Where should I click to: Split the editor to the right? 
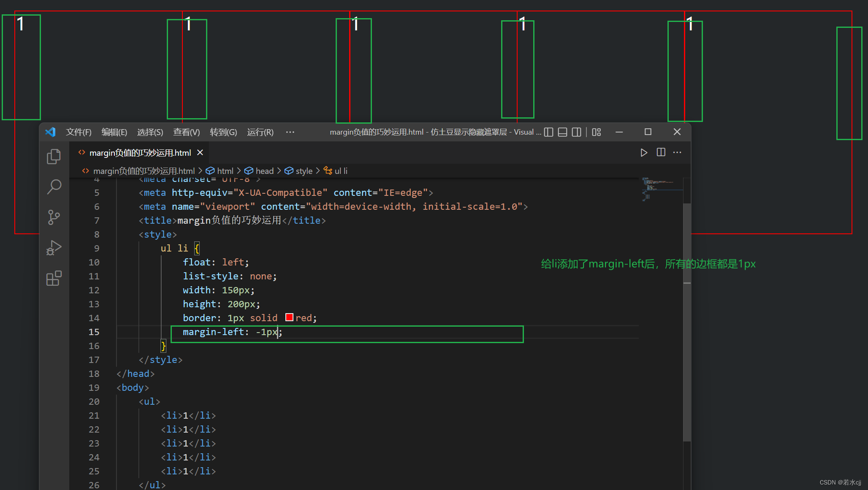[x=661, y=152]
